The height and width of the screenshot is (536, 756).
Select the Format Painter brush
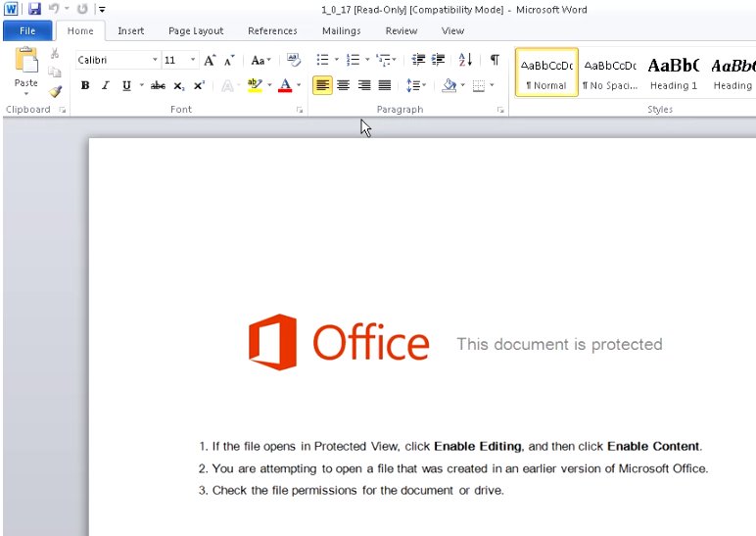(x=55, y=91)
